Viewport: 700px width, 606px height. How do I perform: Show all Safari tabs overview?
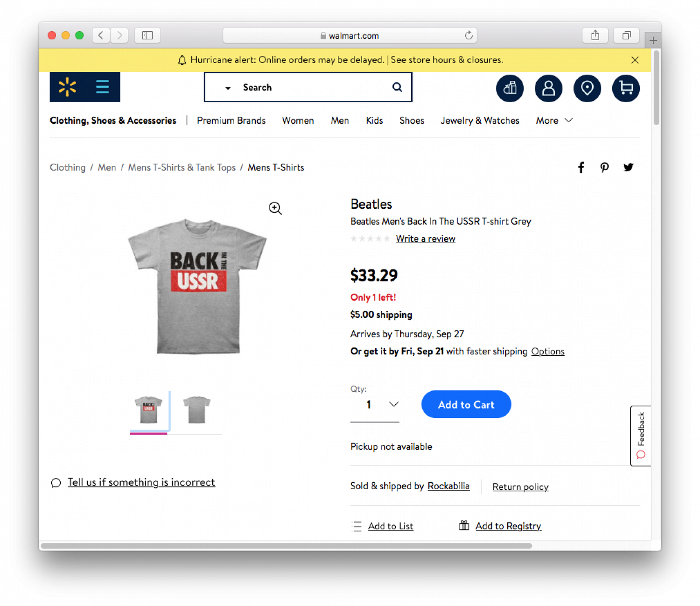coord(626,35)
